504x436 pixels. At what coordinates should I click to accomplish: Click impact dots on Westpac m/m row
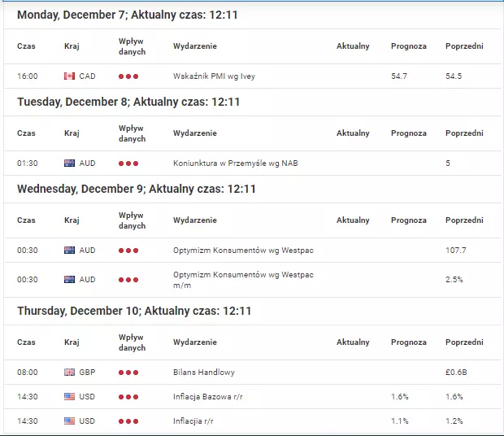(128, 280)
